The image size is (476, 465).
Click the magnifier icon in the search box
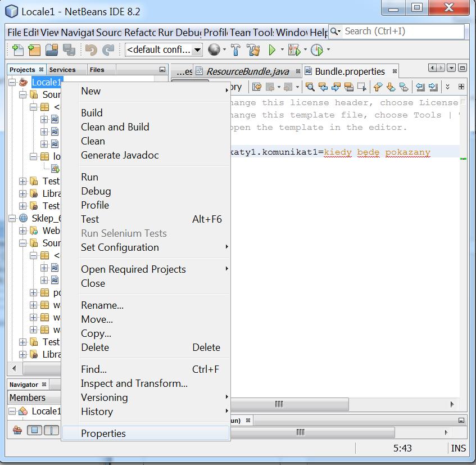pyautogui.click(x=334, y=31)
